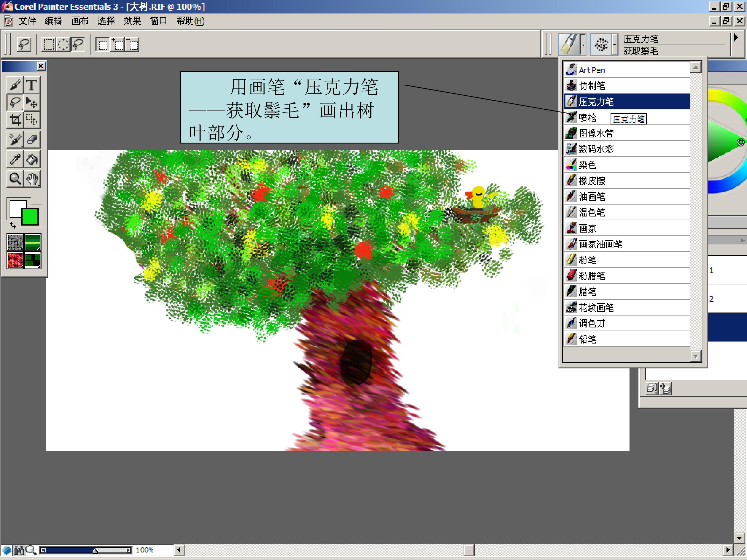Click the zoom slider at bottom
This screenshot has width=747, height=560.
coord(86,550)
